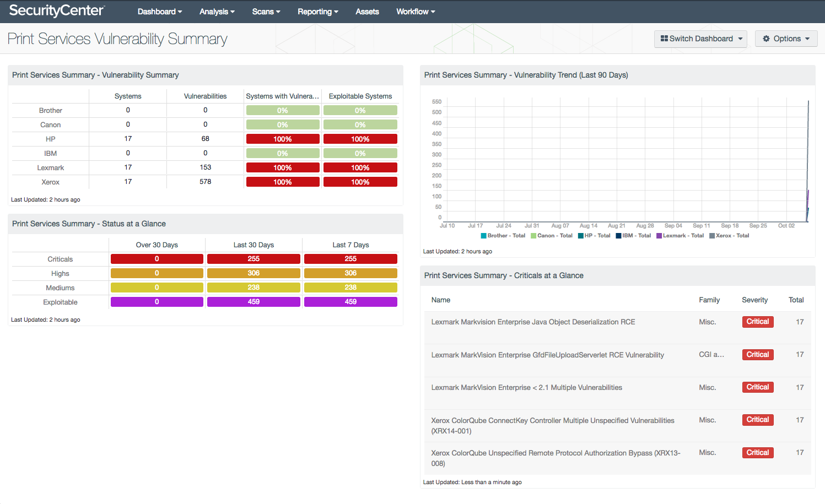Click Xerox vulnerabilities count 578

pyautogui.click(x=206, y=182)
